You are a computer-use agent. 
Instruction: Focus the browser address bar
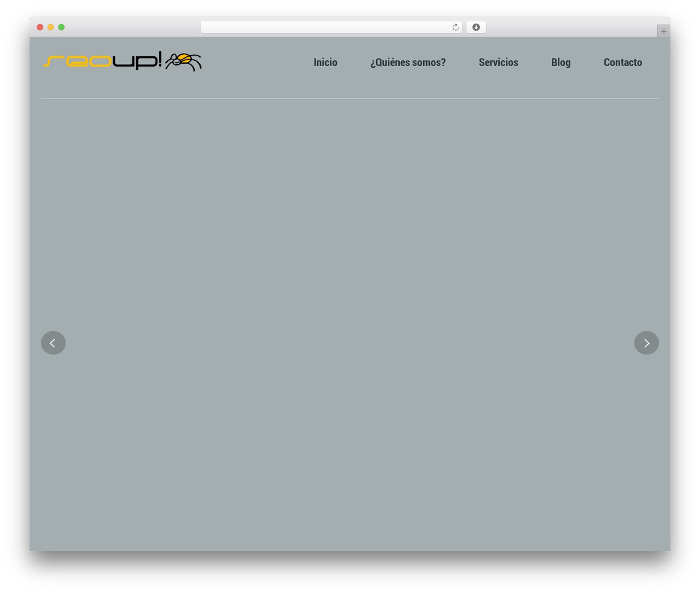click(x=331, y=27)
